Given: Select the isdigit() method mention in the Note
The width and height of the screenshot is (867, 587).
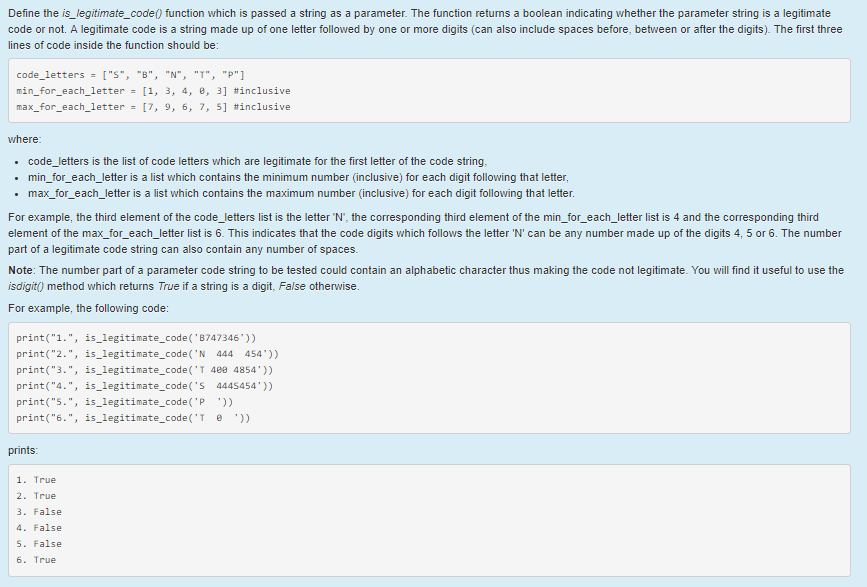Looking at the screenshot, I should point(25,283).
